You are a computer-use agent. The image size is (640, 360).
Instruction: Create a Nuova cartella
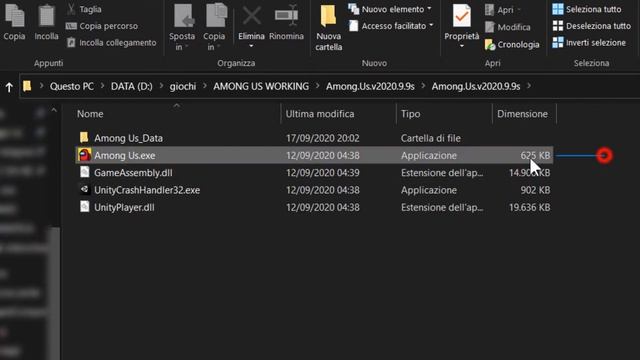coord(328,27)
